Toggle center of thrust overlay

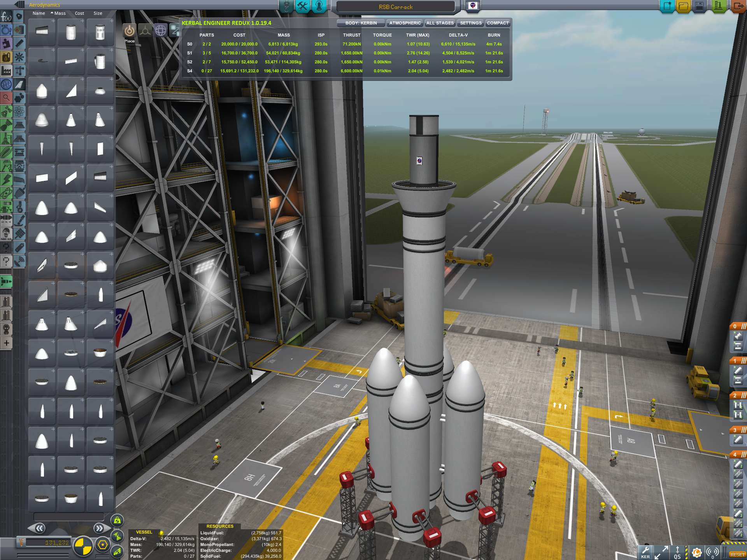pyautogui.click(x=117, y=536)
